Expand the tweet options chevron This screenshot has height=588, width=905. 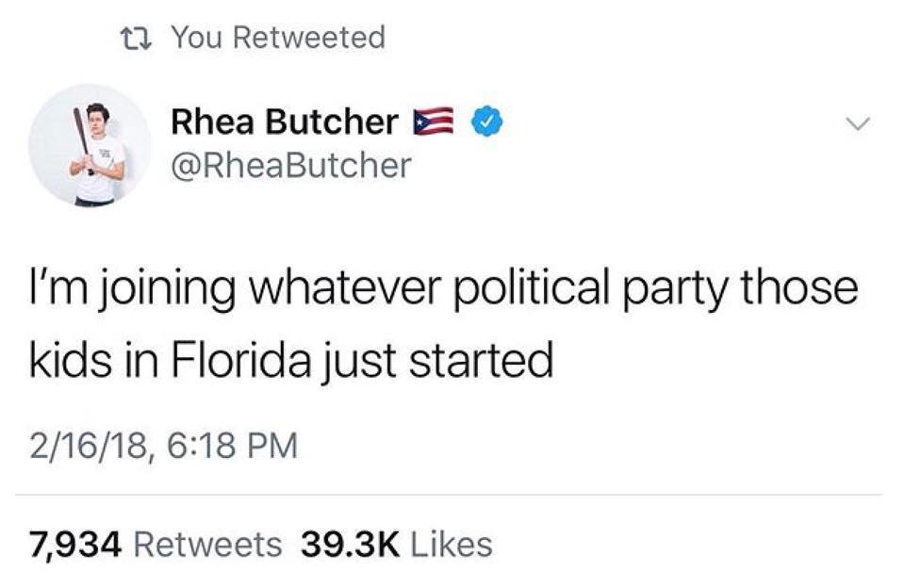pos(858,122)
